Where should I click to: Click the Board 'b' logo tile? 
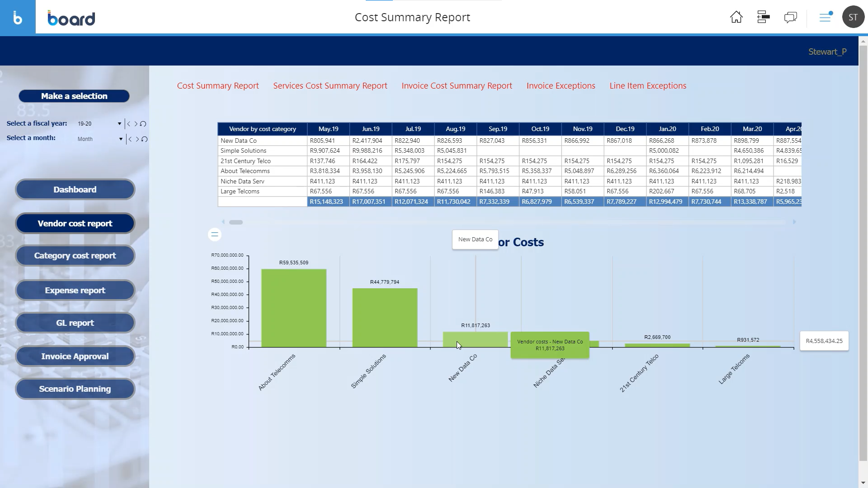pos(18,17)
